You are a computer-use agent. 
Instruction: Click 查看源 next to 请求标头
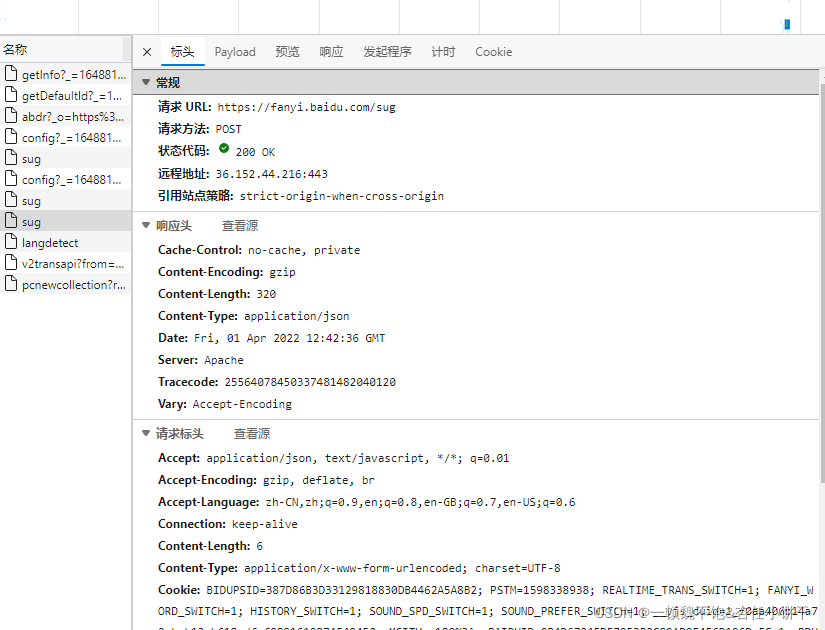252,434
